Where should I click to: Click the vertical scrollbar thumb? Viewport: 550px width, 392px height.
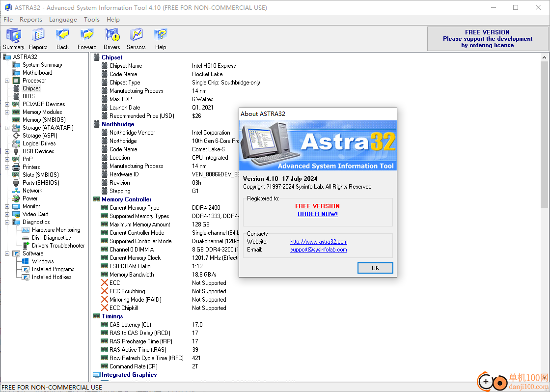[544, 134]
